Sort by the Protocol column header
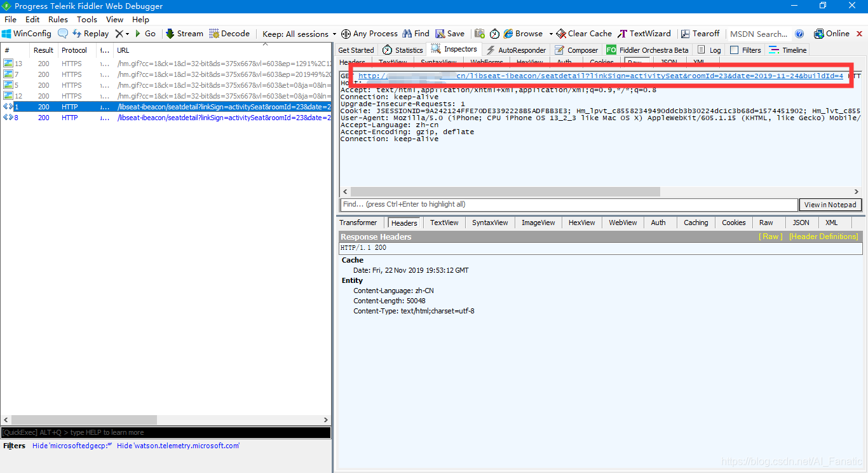This screenshot has width=868, height=473. click(x=76, y=50)
